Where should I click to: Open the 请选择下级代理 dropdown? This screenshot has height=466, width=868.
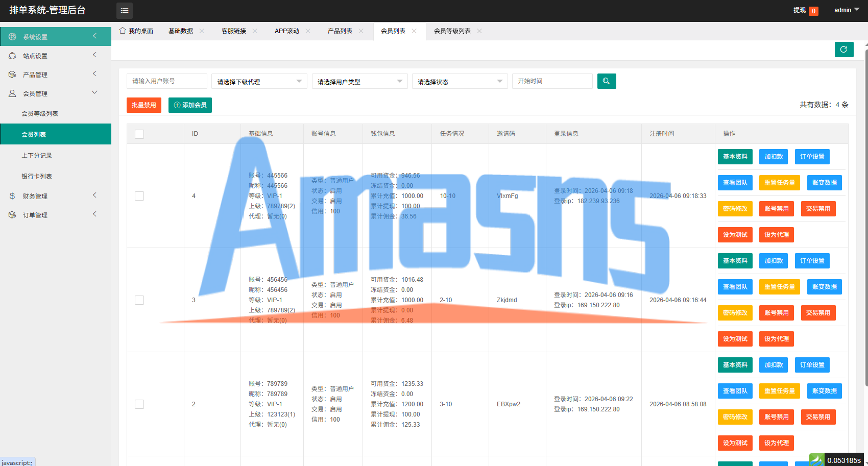[259, 81]
